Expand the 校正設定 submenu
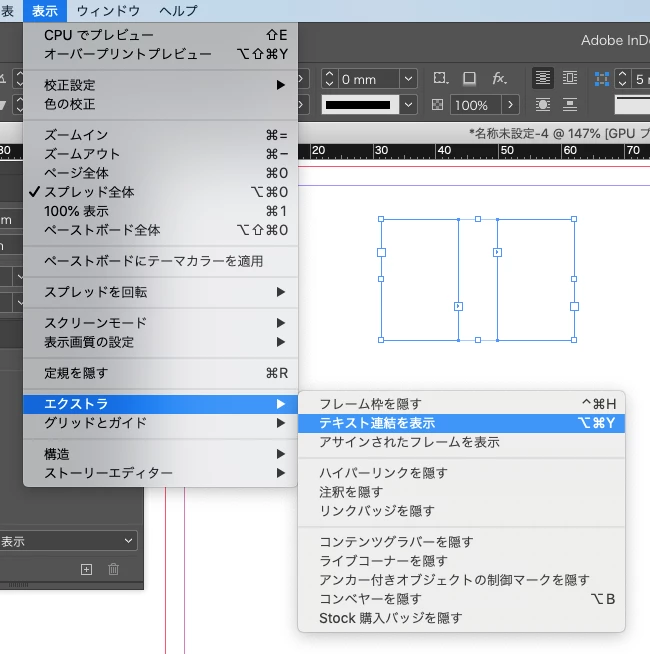The width and height of the screenshot is (650, 654). click(x=161, y=85)
